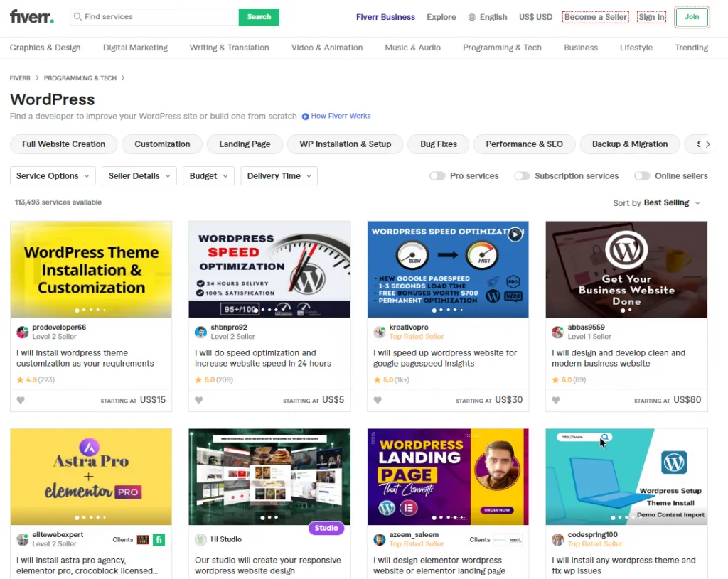728x579 pixels.
Task: Open the Music & Audio category menu
Action: [412, 48]
